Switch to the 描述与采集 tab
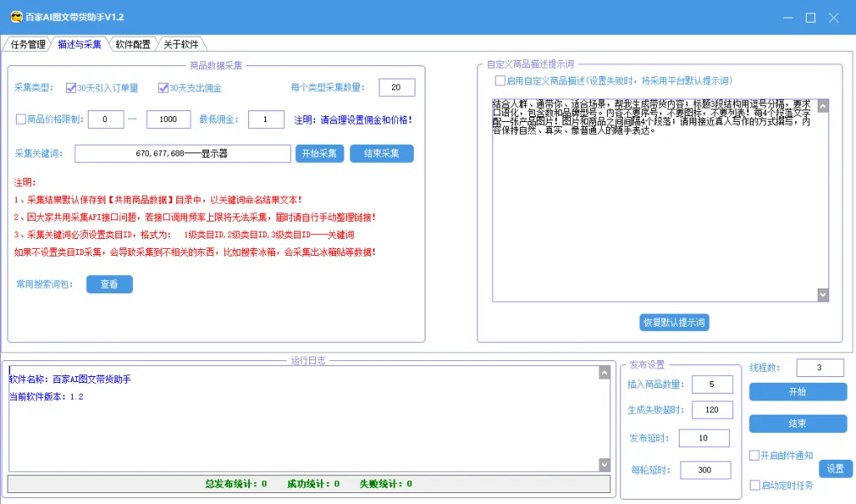The width and height of the screenshot is (856, 504). click(x=79, y=44)
